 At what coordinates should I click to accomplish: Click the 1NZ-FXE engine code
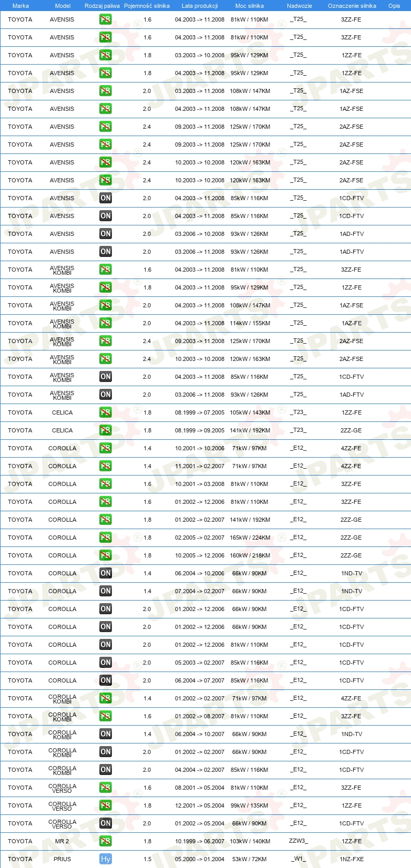click(351, 859)
